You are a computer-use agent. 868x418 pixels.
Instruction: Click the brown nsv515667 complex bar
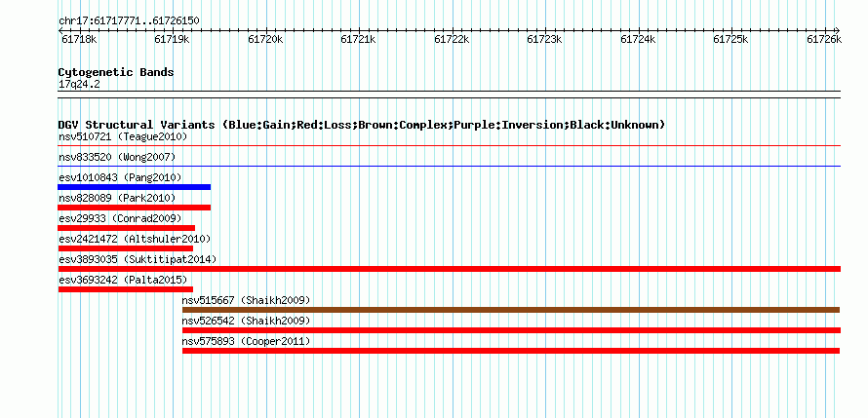pos(511,310)
